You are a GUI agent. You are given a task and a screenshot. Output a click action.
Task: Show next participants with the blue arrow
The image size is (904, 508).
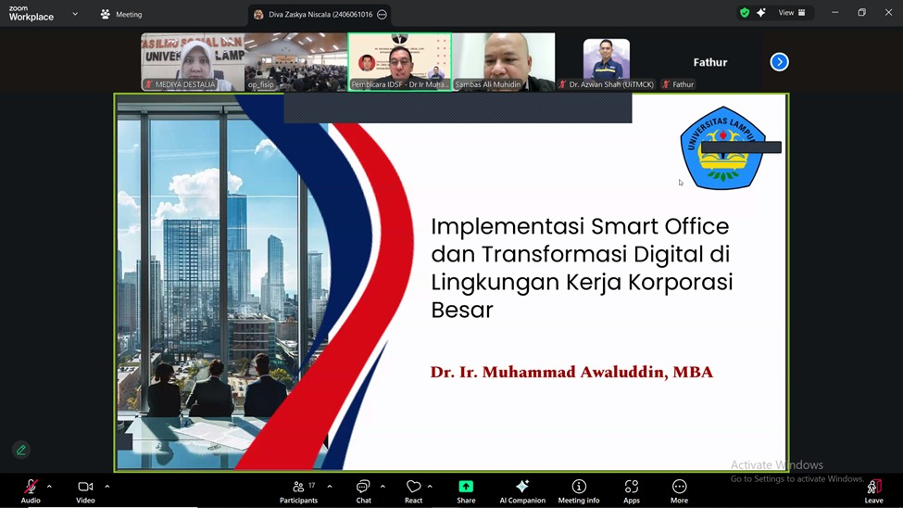pos(779,62)
